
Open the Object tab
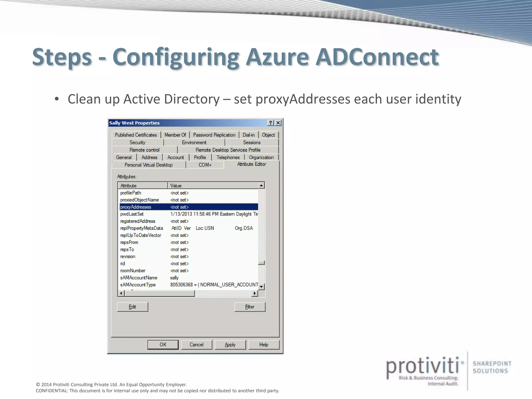[268, 135]
